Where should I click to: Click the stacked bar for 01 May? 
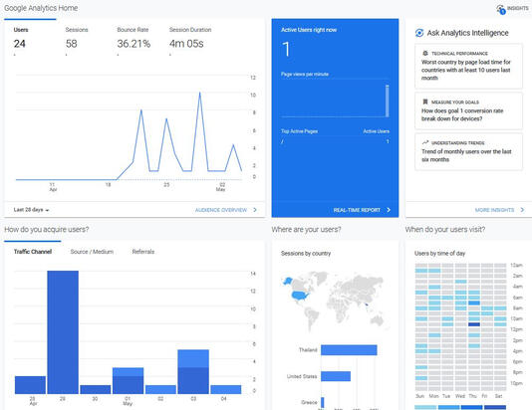pyautogui.click(x=128, y=380)
